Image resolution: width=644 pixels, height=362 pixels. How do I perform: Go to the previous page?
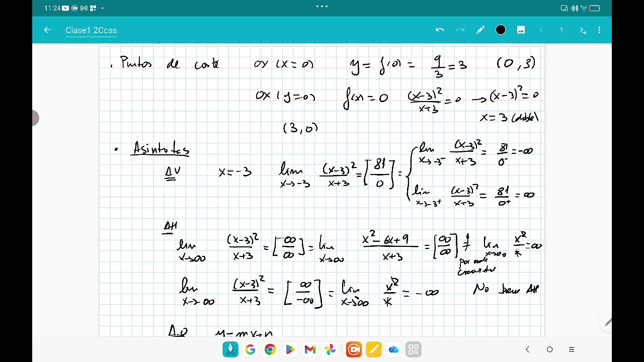tap(541, 30)
